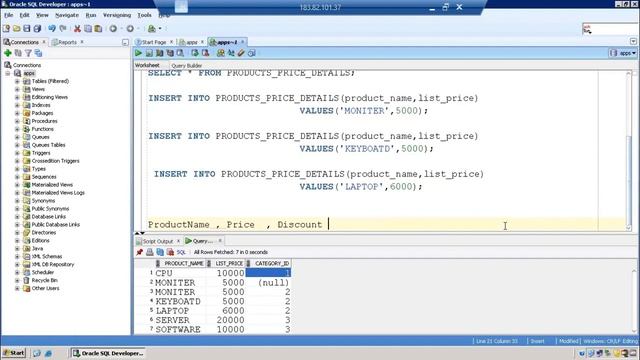Click the (null) cell in MONITER row
Screen dimensions: 640x360
268,283
